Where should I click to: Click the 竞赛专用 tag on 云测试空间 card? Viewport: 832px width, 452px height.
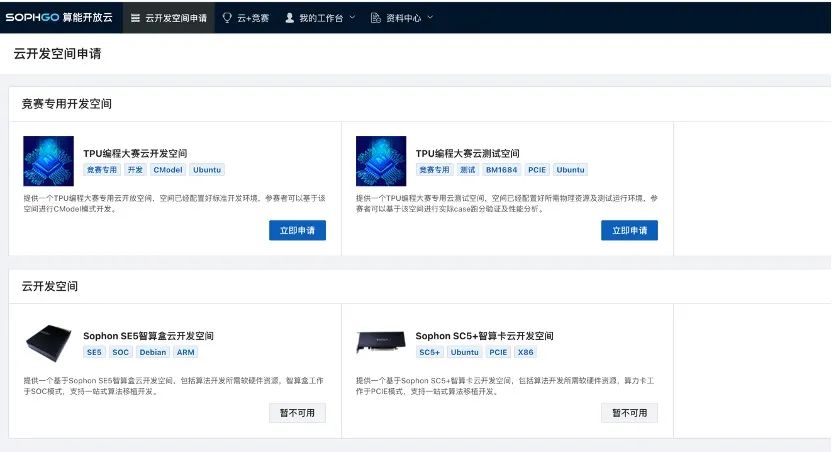click(x=434, y=170)
